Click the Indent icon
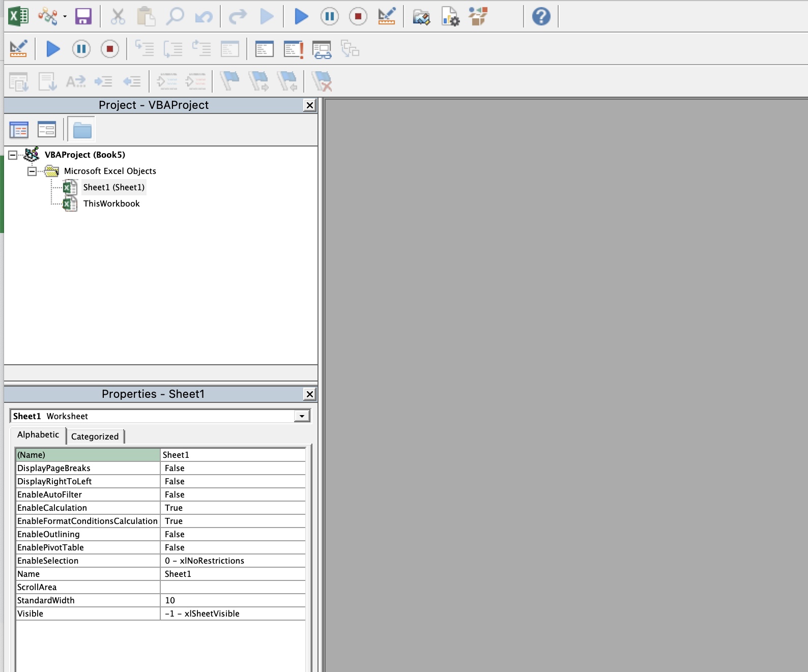 [104, 81]
